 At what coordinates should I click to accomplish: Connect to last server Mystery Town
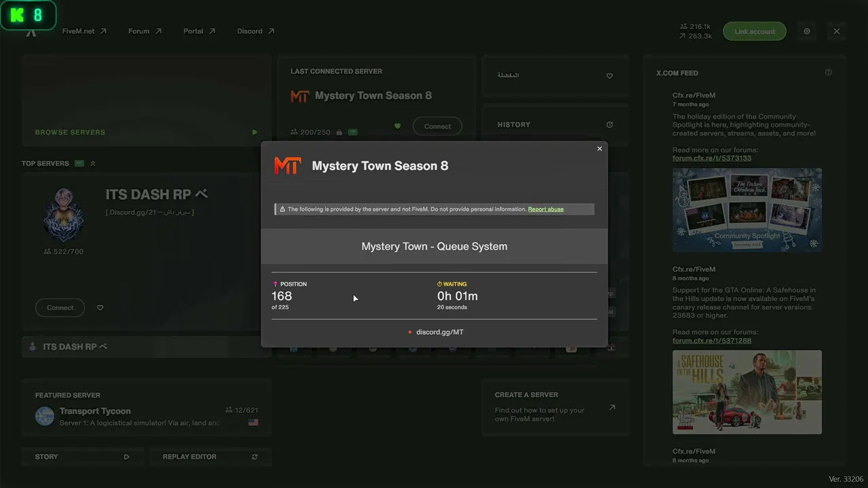[x=437, y=126]
